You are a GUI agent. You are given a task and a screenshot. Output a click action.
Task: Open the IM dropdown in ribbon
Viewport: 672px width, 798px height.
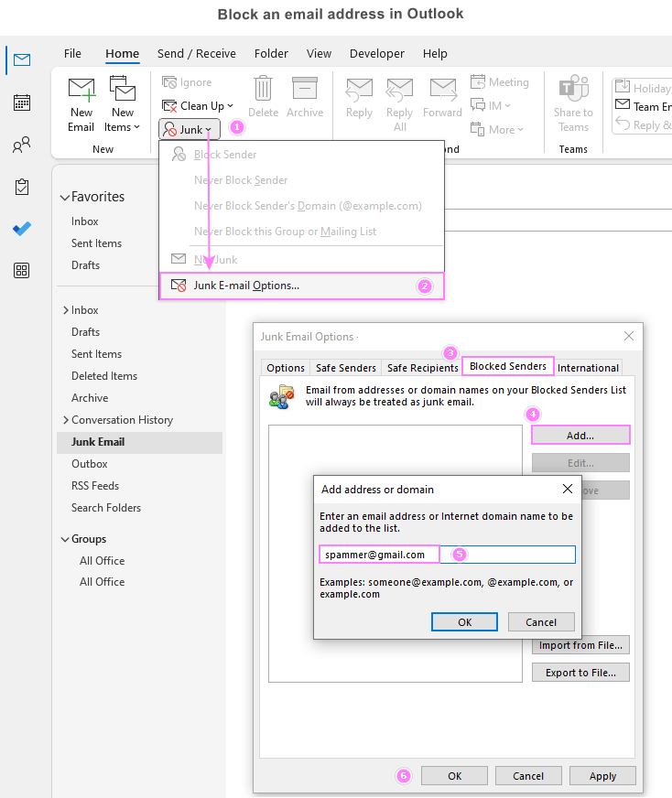click(490, 106)
